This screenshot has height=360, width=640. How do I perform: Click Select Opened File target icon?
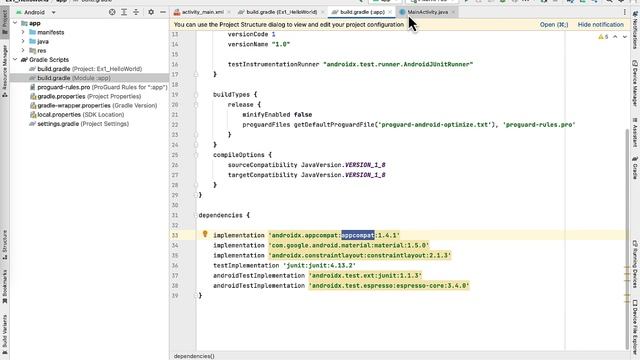(x=112, y=12)
